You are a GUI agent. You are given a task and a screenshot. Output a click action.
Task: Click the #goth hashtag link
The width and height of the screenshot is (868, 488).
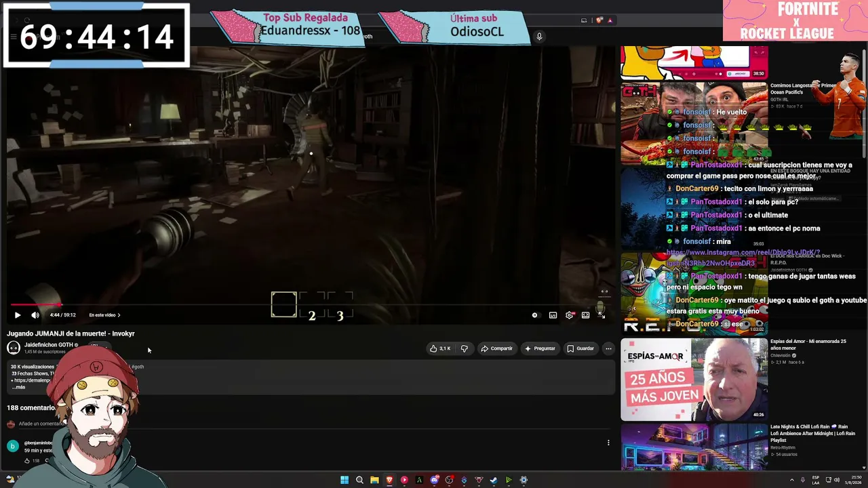(137, 367)
